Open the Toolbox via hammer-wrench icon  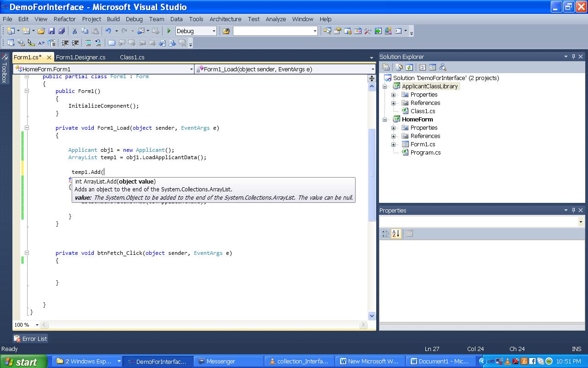click(367, 31)
